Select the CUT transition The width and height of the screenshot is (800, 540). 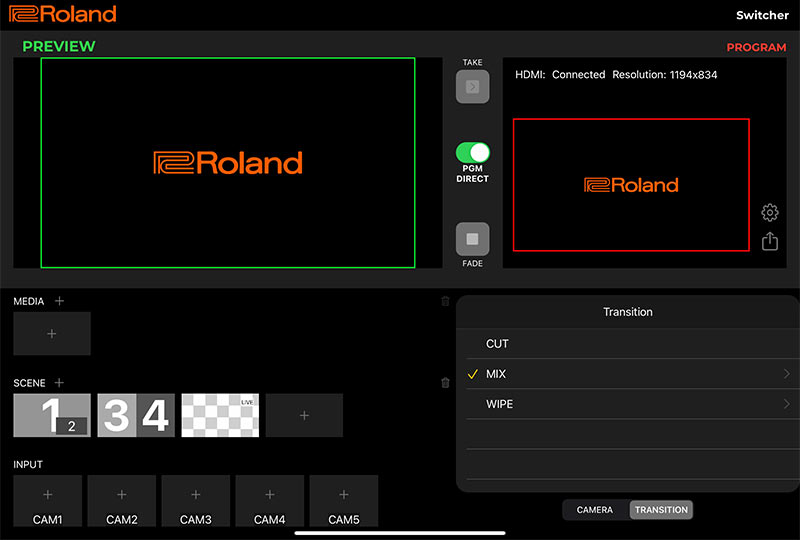click(629, 343)
